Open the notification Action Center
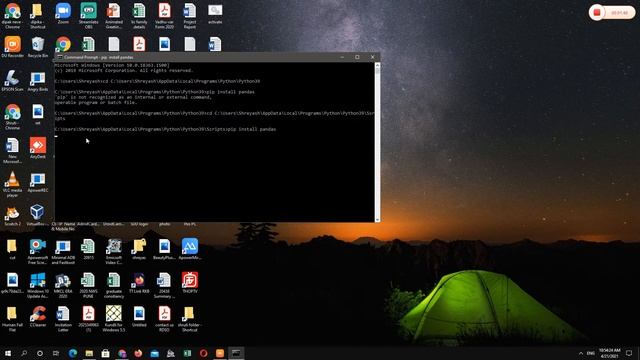The image size is (640, 360). click(x=629, y=353)
